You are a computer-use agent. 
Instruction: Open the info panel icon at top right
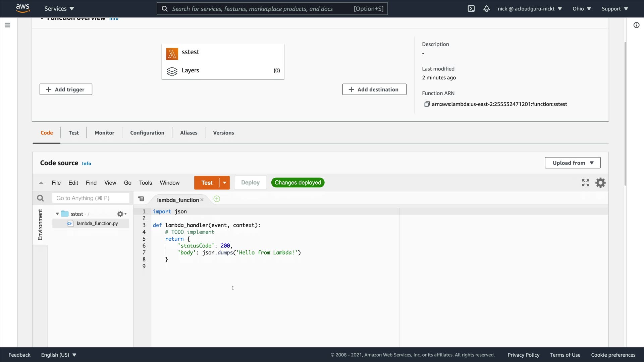636,25
